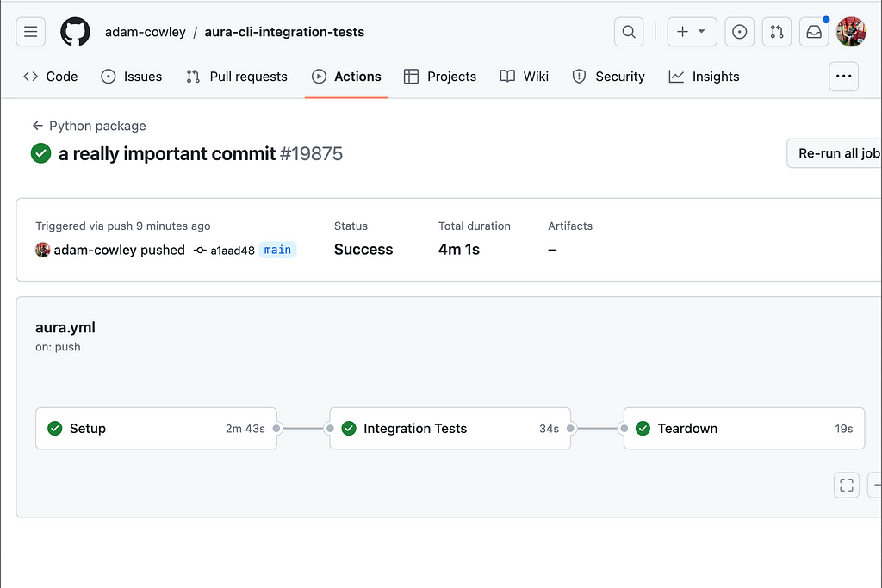Go to GitHub home via Octocat logo
Viewport: 882px width, 588px height.
click(x=75, y=32)
